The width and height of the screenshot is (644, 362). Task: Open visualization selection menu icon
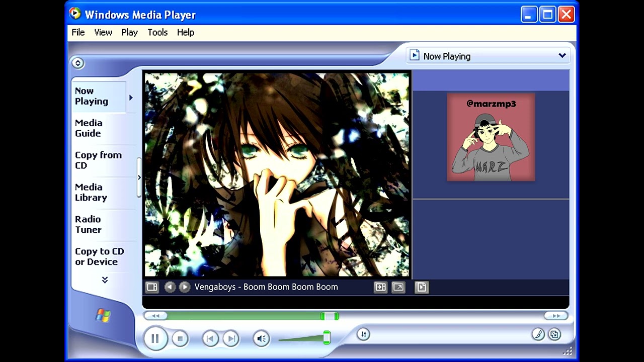152,287
